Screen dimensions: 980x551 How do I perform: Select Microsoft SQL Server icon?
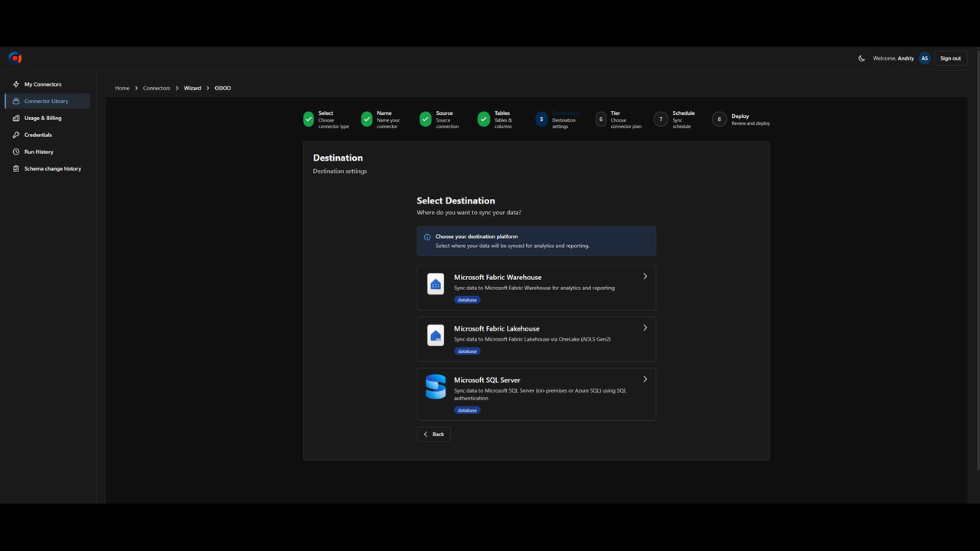pyautogui.click(x=436, y=386)
